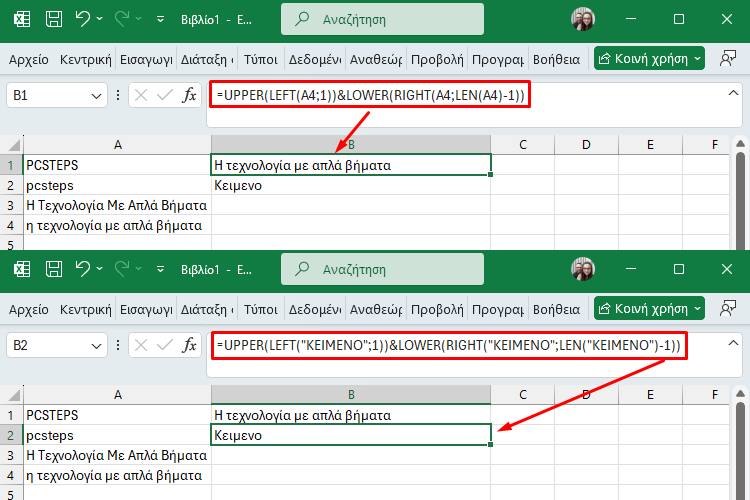Click the Redo arrow in the bottom window
Viewport: 750px width, 500px height.
122,268
